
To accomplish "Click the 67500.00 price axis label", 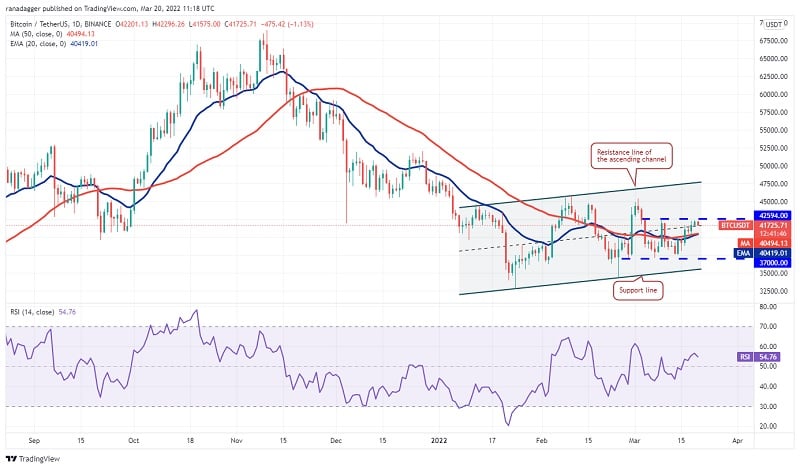I will click(x=773, y=41).
